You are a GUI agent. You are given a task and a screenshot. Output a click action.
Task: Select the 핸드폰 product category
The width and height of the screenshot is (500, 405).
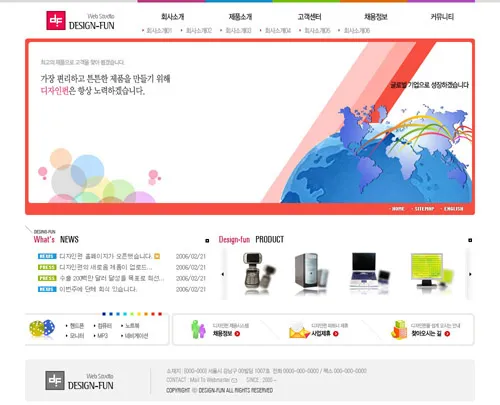click(x=77, y=326)
